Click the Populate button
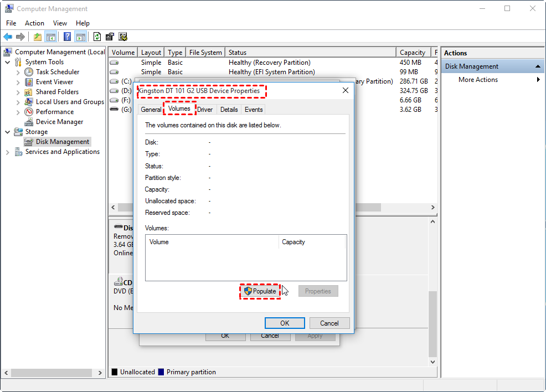 (260, 291)
